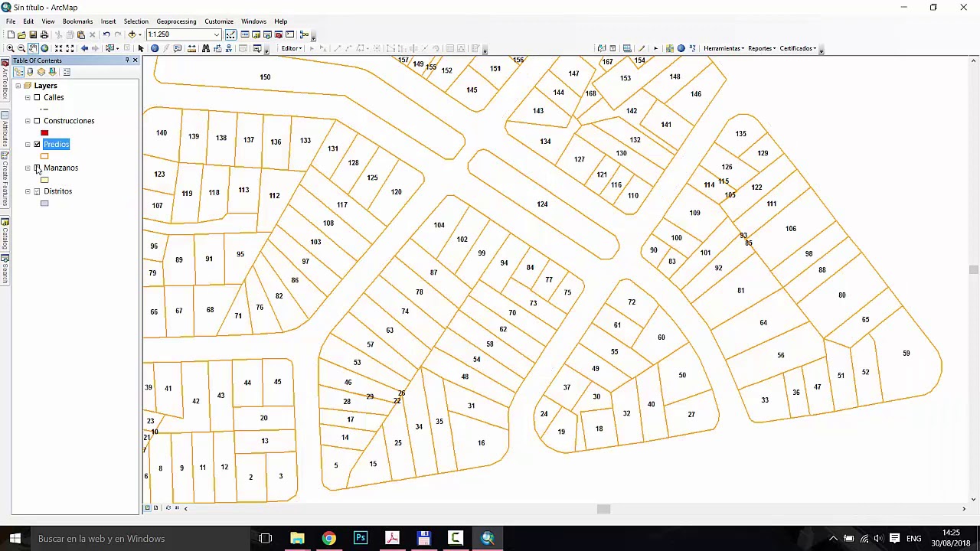Screen dimensions: 980x551
Task: List layers by source
Action: tap(30, 72)
